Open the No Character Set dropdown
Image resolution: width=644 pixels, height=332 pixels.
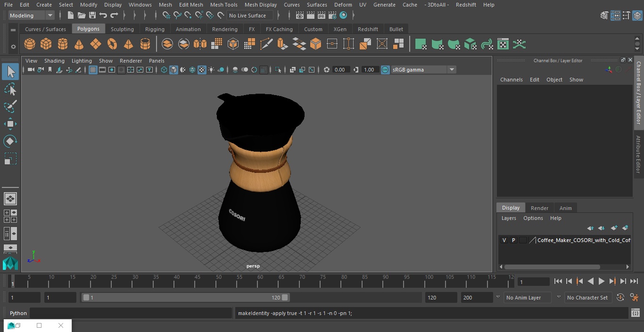pyautogui.click(x=587, y=298)
